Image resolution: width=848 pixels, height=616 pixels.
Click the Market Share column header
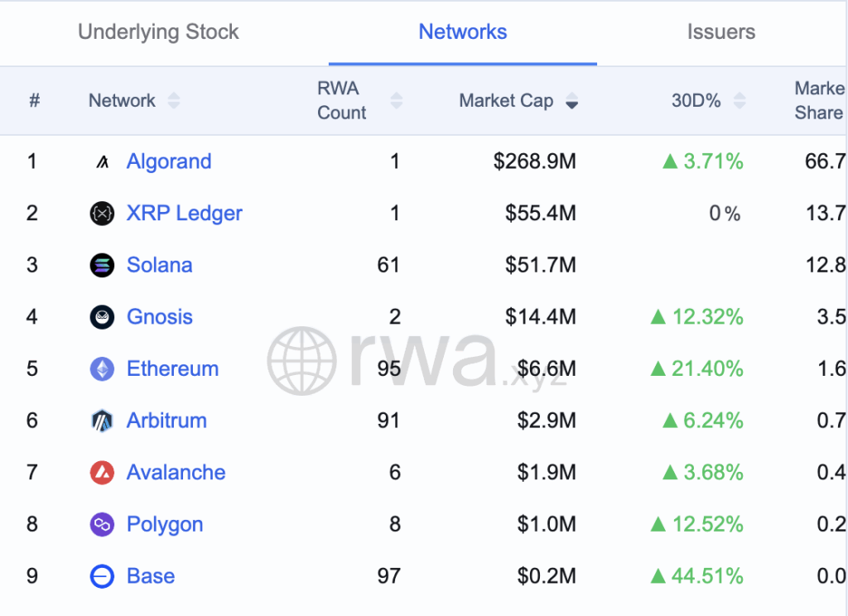tap(819, 101)
